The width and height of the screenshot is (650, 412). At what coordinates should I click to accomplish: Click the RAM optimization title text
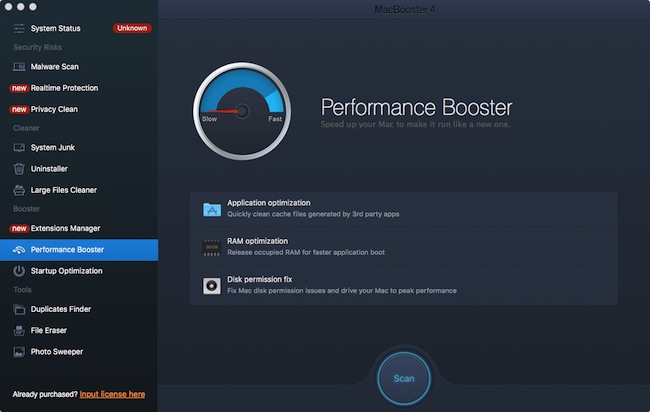coord(257,241)
